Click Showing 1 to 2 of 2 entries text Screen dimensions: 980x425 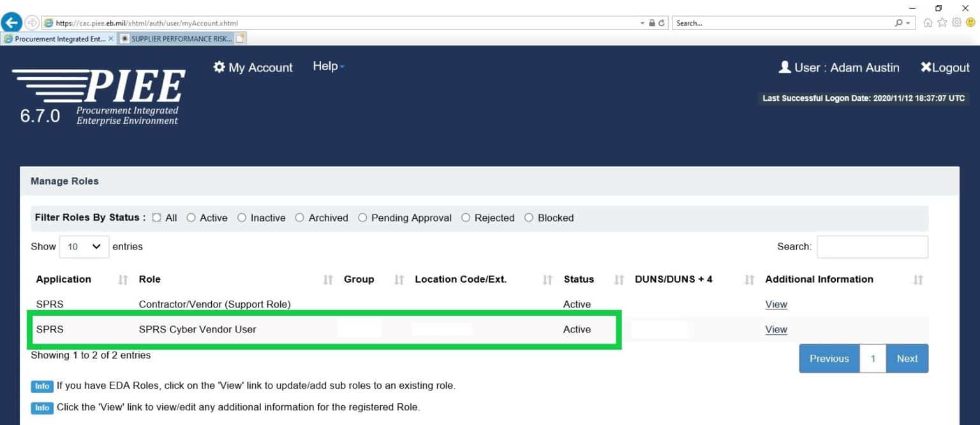point(91,355)
